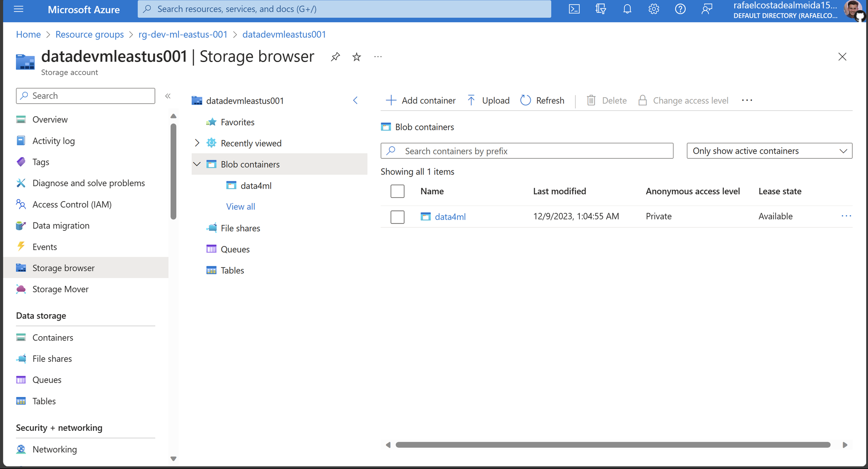Expand the Recently viewed tree node
The width and height of the screenshot is (868, 469).
pos(197,143)
